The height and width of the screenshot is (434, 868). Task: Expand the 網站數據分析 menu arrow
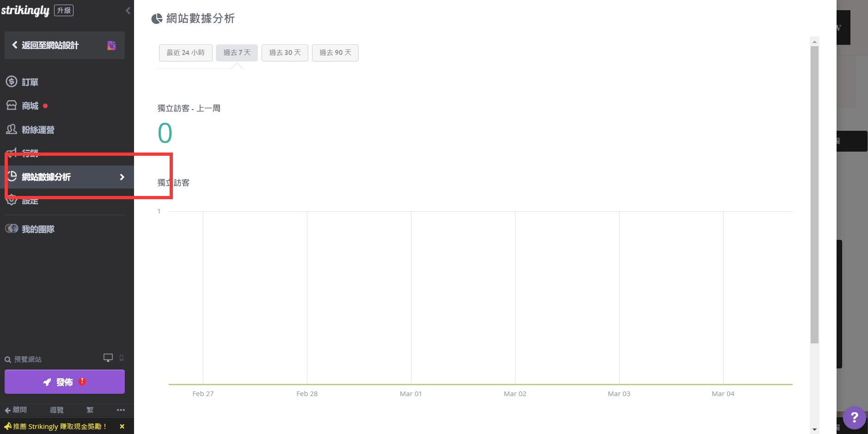point(122,177)
